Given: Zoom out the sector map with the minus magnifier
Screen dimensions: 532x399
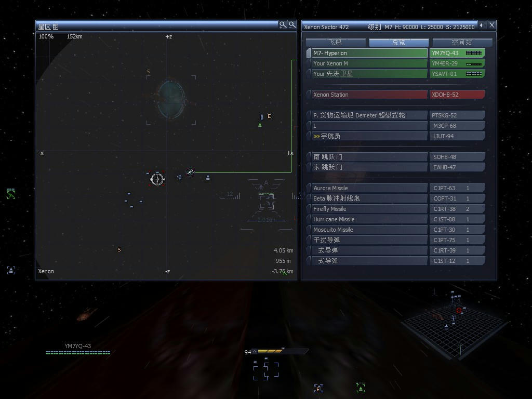Looking at the screenshot, I should click(x=292, y=25).
